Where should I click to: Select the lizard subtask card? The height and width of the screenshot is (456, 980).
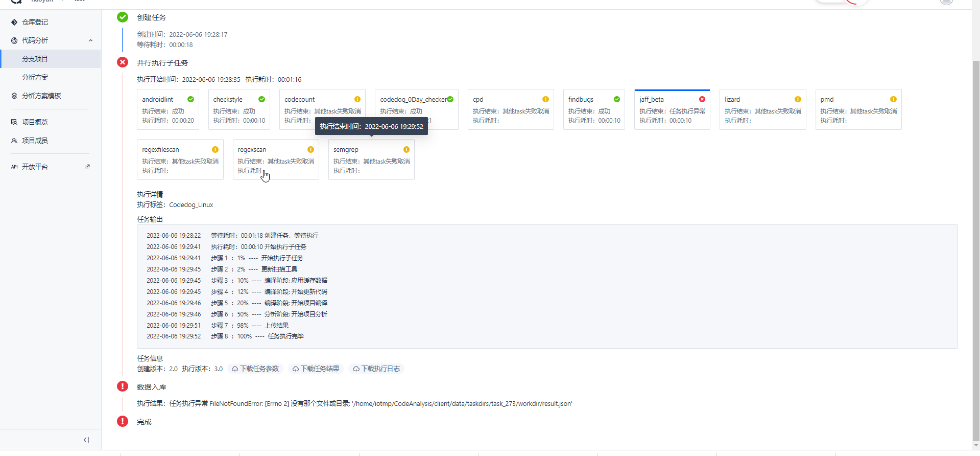[763, 109]
